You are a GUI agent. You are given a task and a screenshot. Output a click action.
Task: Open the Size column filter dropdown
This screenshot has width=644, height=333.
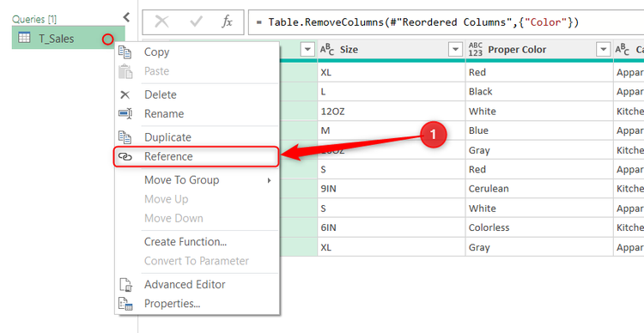[455, 50]
